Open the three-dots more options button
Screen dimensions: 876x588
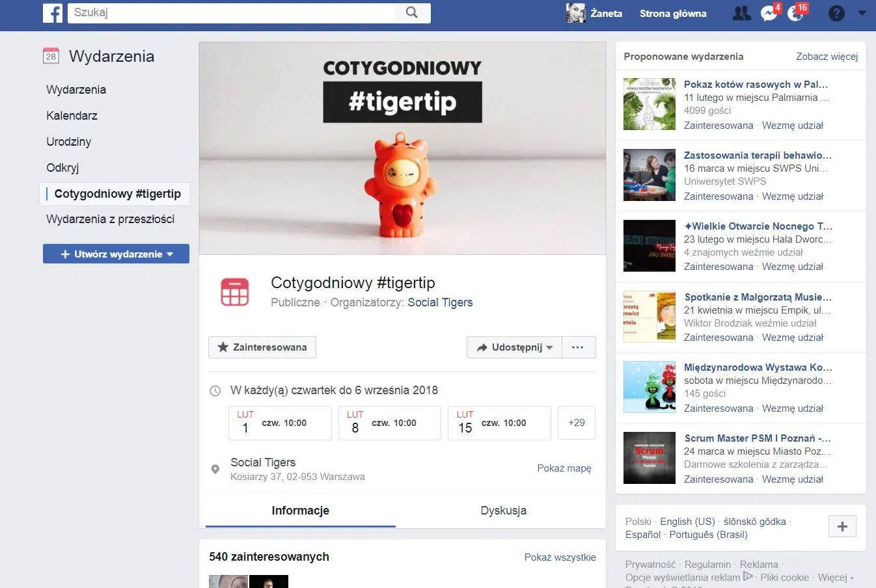pos(578,347)
